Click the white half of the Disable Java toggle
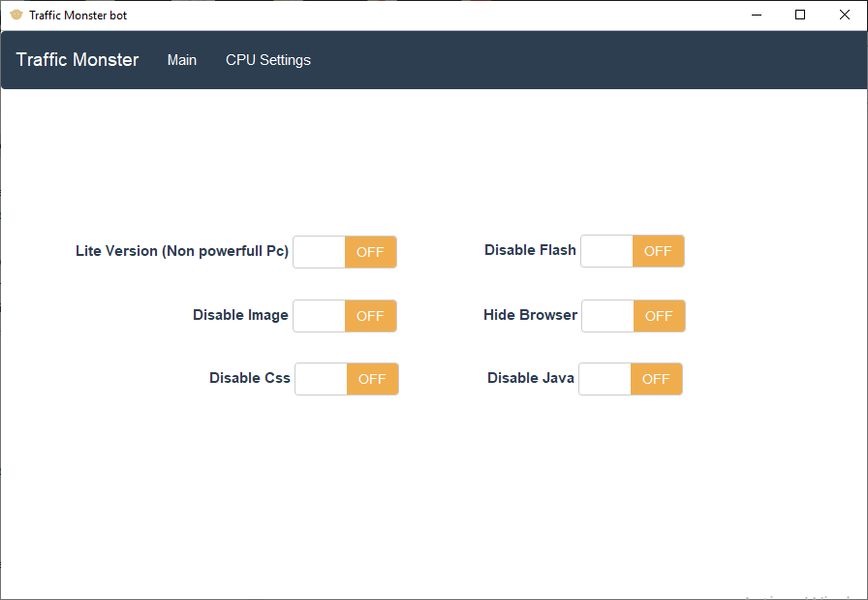This screenshot has height=600, width=868. tap(604, 379)
